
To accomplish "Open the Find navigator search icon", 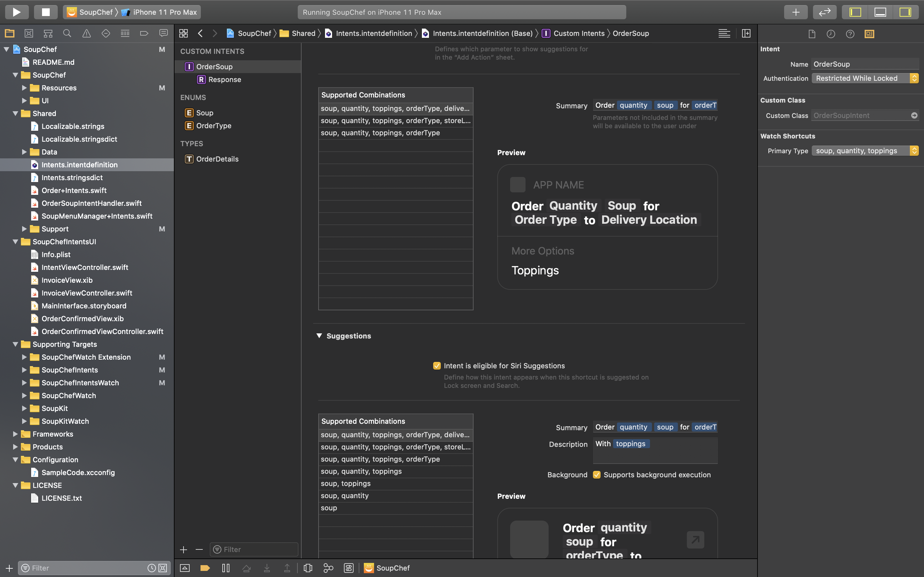I will pyautogui.click(x=67, y=34).
